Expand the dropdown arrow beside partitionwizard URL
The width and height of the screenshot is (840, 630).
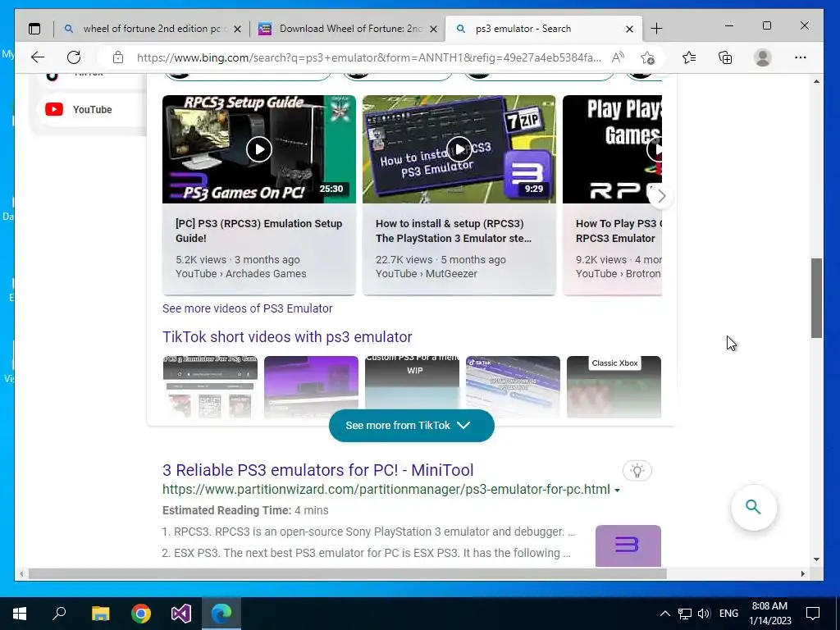[617, 491]
